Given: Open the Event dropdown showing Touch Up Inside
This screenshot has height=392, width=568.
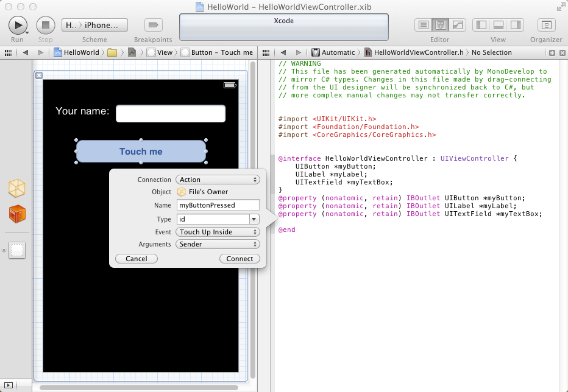Looking at the screenshot, I should [218, 232].
